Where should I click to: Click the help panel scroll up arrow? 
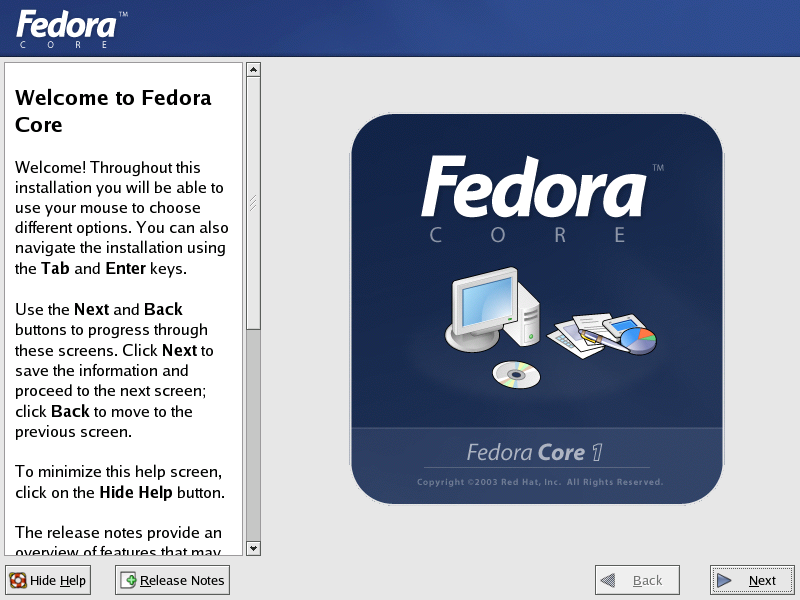254,69
